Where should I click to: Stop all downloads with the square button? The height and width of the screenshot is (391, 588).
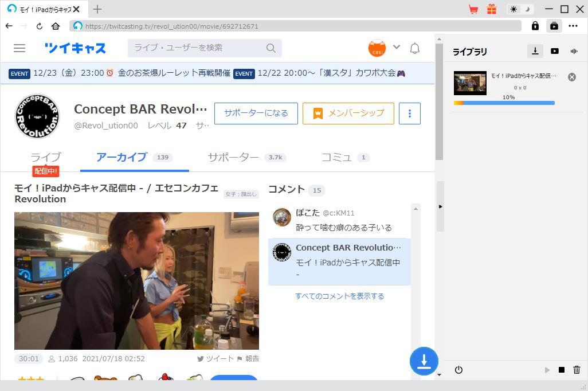point(562,370)
